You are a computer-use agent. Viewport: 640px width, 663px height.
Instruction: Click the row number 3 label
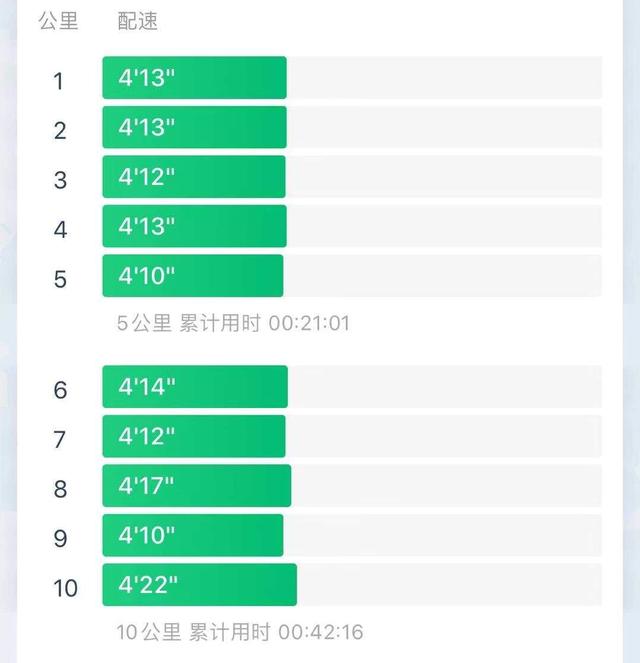point(60,180)
